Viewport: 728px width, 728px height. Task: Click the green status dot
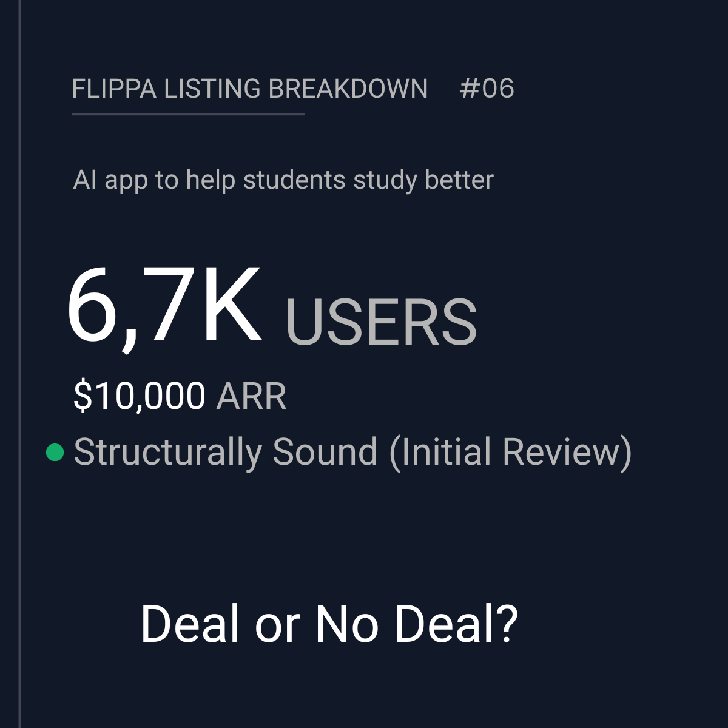(55, 453)
